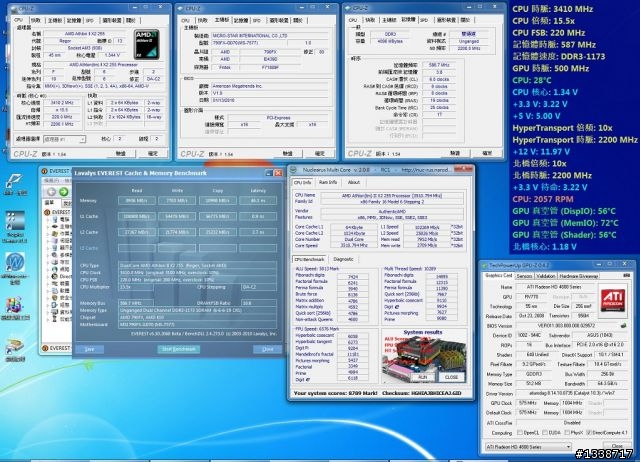Switch to Ram Info tab in Nuclearus

coord(328,182)
